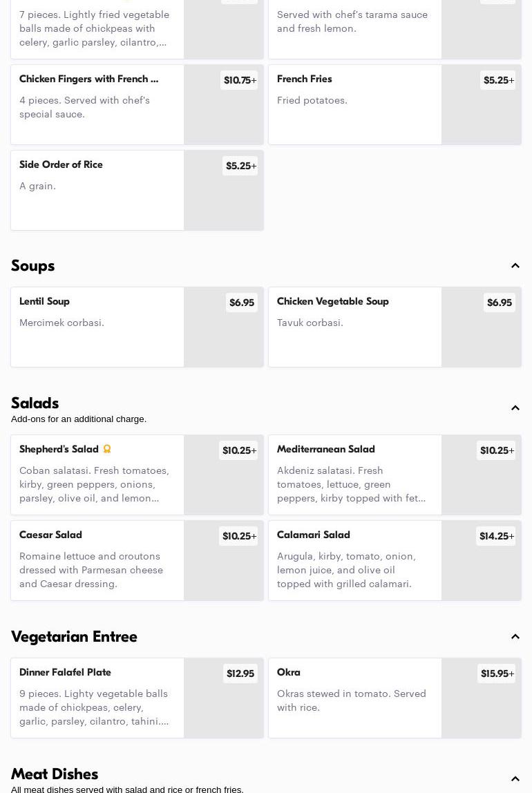Add Lentil Soup via its $6.95 price
The image size is (532, 793).
242,303
